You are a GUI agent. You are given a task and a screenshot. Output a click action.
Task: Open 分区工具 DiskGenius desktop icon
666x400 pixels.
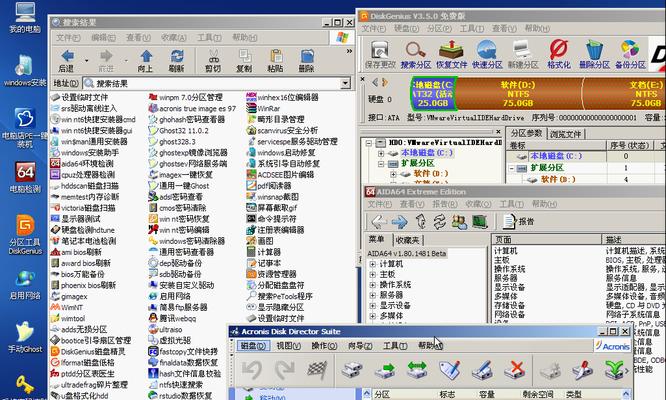coord(25,234)
